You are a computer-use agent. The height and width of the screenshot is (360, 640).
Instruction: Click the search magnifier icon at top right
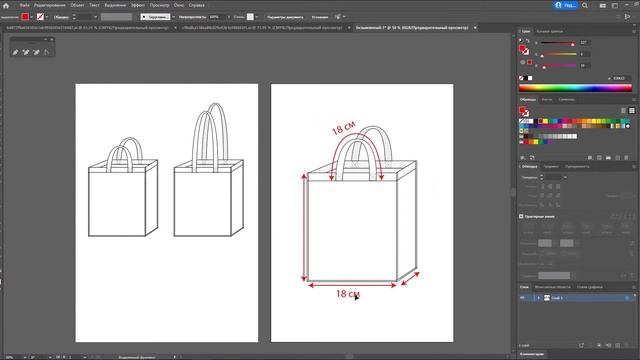coord(585,5)
